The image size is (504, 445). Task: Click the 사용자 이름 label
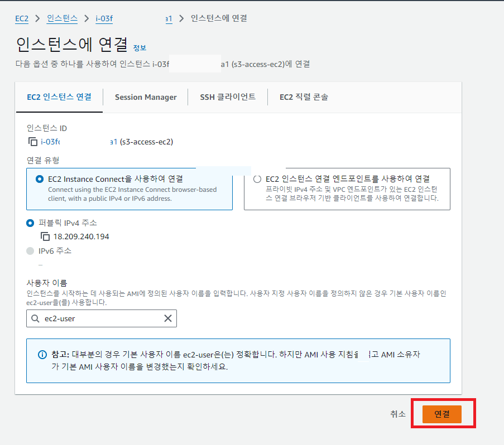pos(47,283)
